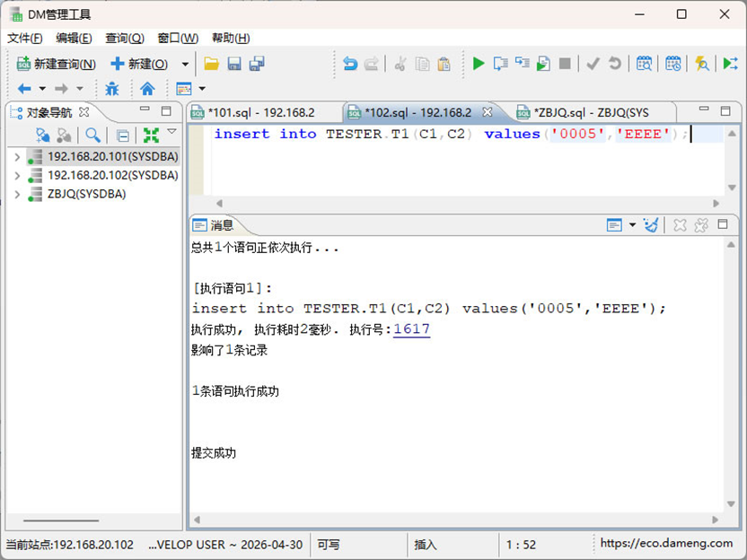747x560 pixels.
Task: Clear messages with the broom icon
Action: [x=653, y=225]
